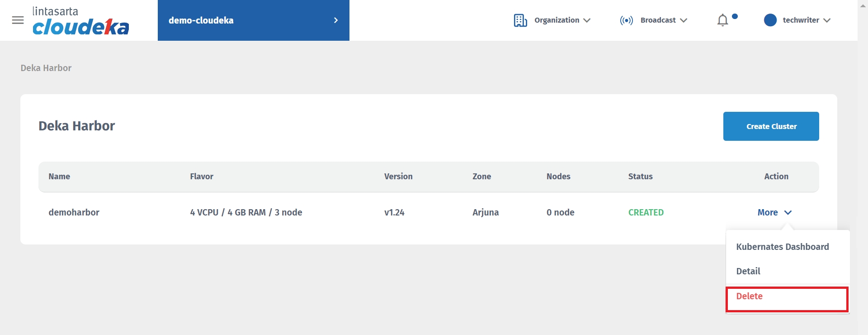Click the arrow next to demo-cloudeka

[x=336, y=20]
